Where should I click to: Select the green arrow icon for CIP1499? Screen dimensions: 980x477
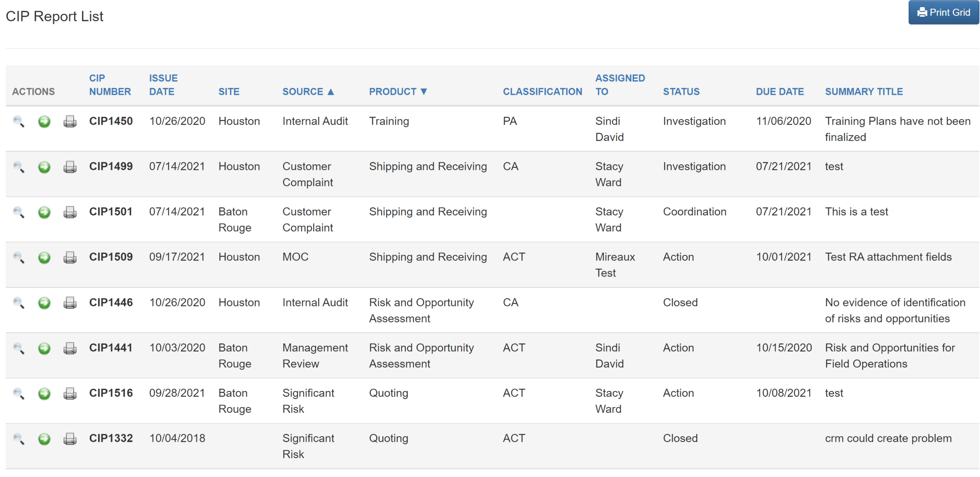(44, 167)
